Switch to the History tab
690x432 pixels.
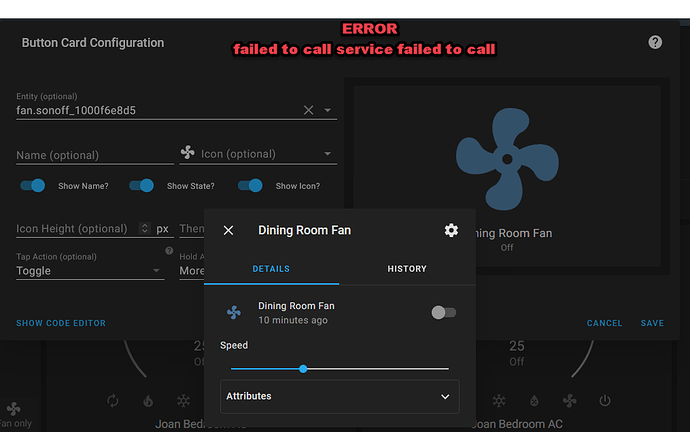[407, 269]
